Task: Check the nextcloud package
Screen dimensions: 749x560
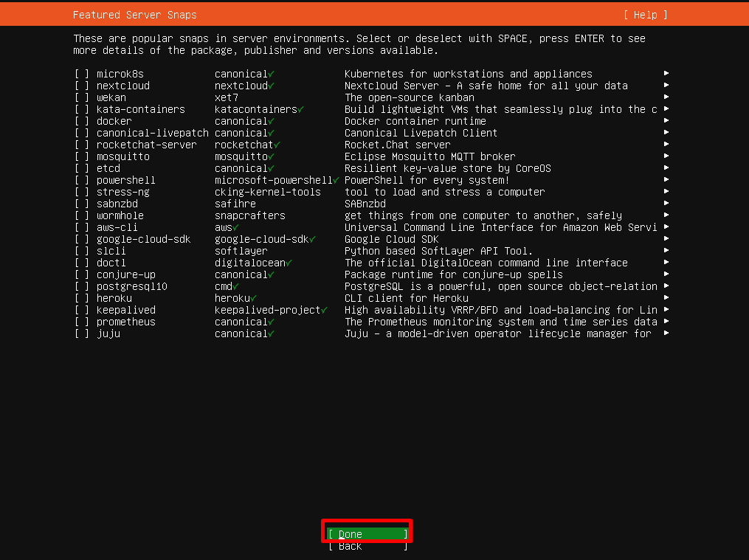Action: tap(82, 85)
